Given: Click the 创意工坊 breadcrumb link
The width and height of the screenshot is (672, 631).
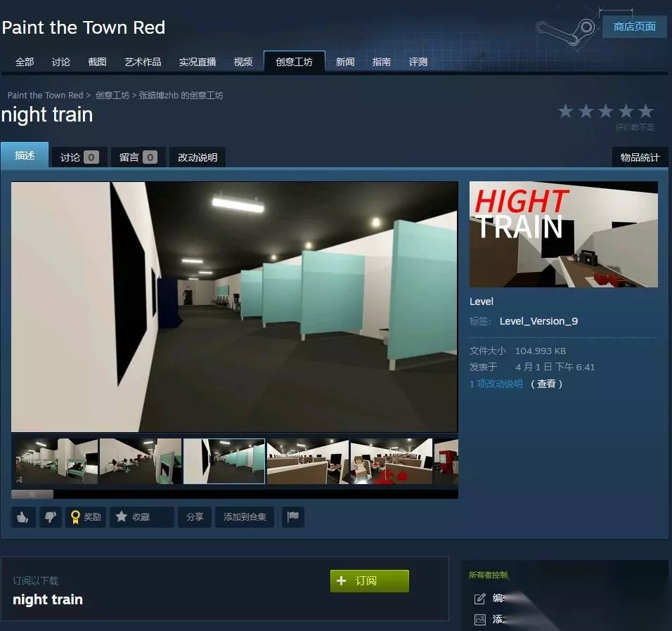Looking at the screenshot, I should coord(112,95).
